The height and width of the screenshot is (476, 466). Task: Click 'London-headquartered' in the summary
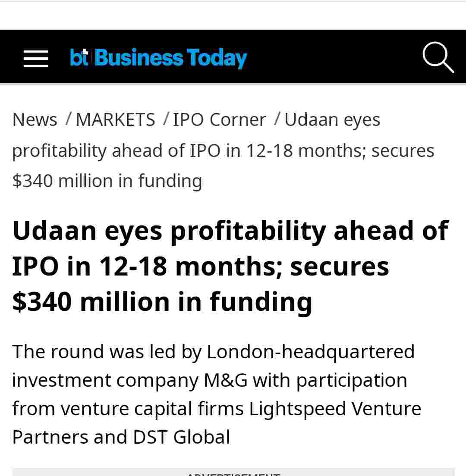[311, 352]
